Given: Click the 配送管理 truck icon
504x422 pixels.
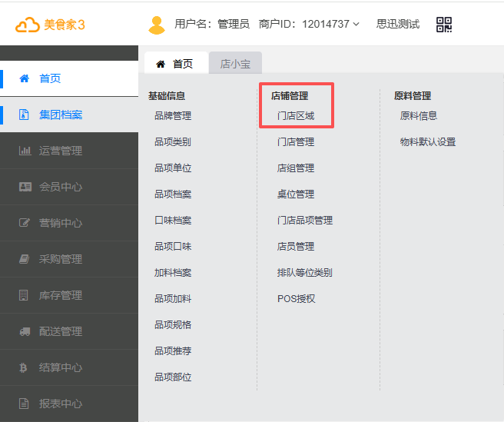Looking at the screenshot, I should (x=24, y=331).
